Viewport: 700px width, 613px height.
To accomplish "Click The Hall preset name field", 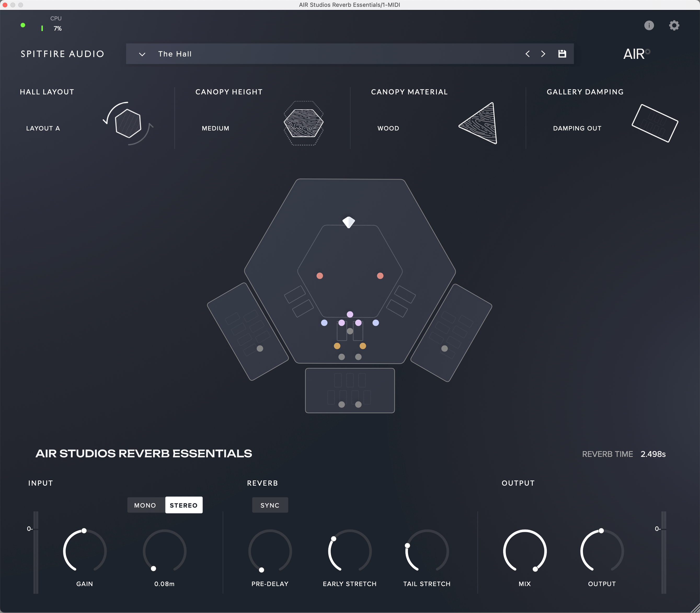I will [175, 54].
